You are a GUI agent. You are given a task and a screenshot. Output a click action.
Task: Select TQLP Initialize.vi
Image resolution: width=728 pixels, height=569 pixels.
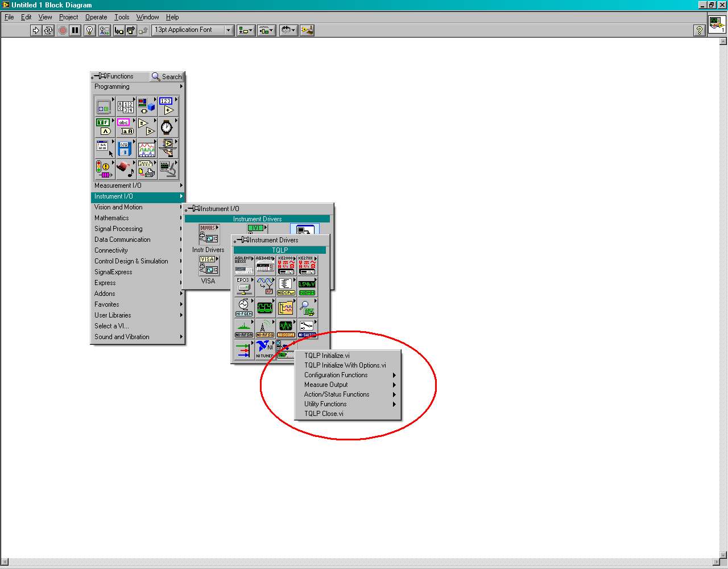pyautogui.click(x=348, y=356)
